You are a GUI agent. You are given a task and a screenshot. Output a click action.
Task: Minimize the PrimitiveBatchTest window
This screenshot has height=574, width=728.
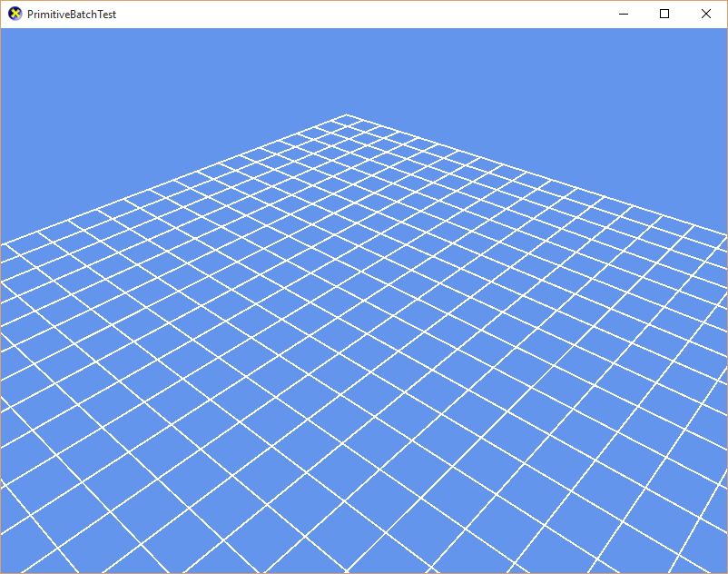click(623, 14)
